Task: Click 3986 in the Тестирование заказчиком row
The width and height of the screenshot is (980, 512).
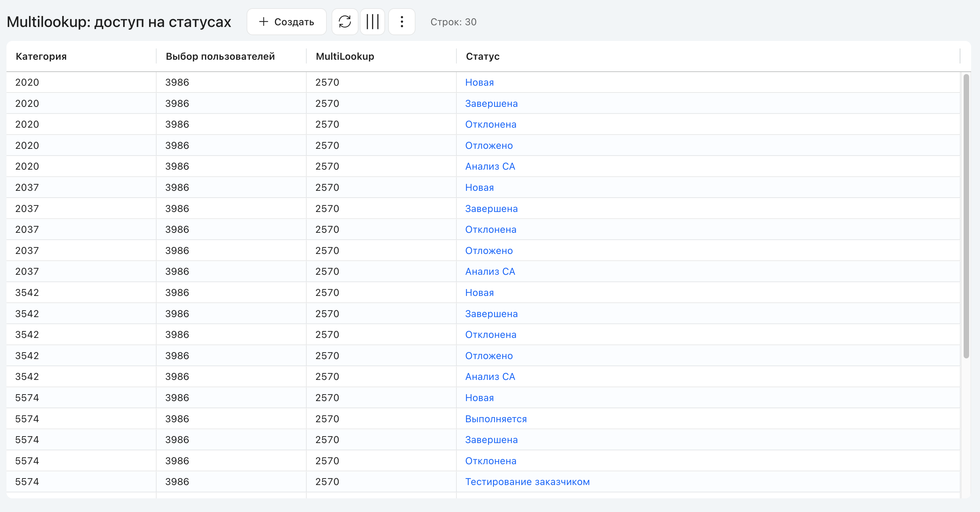Action: 177,482
